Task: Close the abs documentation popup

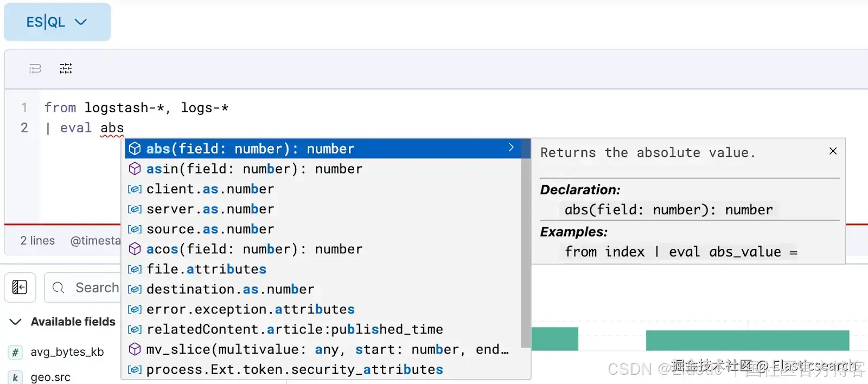Action: click(833, 151)
